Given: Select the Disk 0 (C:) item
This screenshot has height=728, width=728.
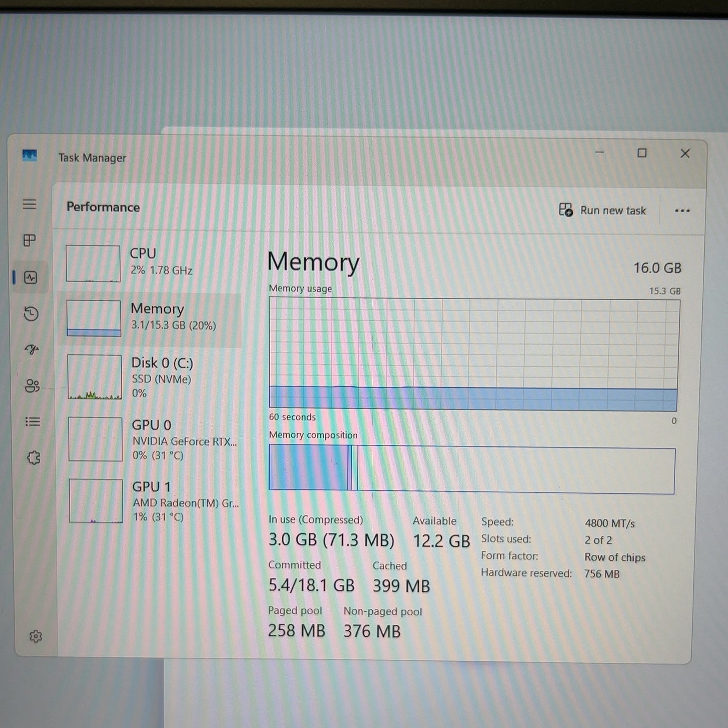Looking at the screenshot, I should point(150,378).
